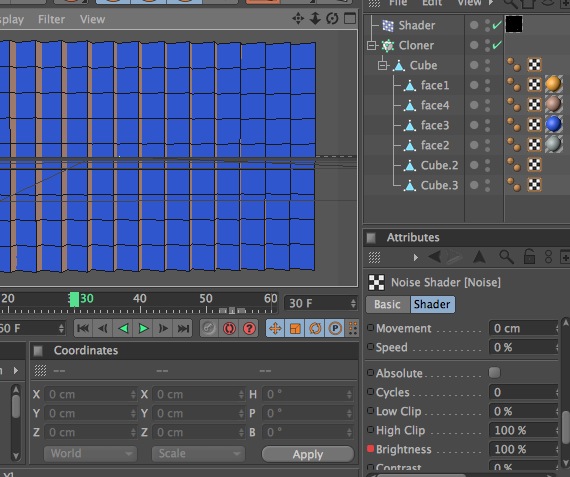
Task: Switch to the Basic tab
Action: [388, 304]
